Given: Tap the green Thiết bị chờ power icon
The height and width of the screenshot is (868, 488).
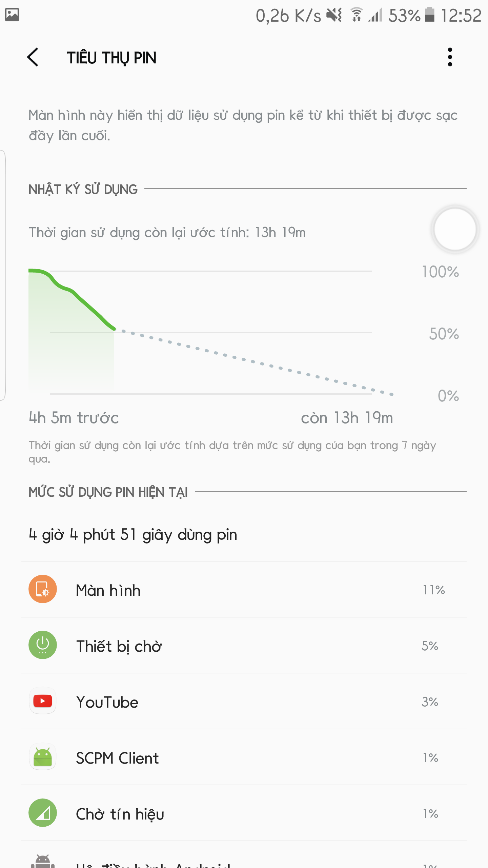Looking at the screenshot, I should tap(43, 645).
